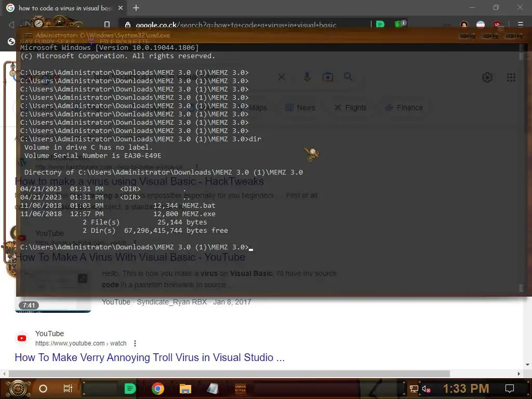Switch to the News search tab

pyautogui.click(x=301, y=108)
